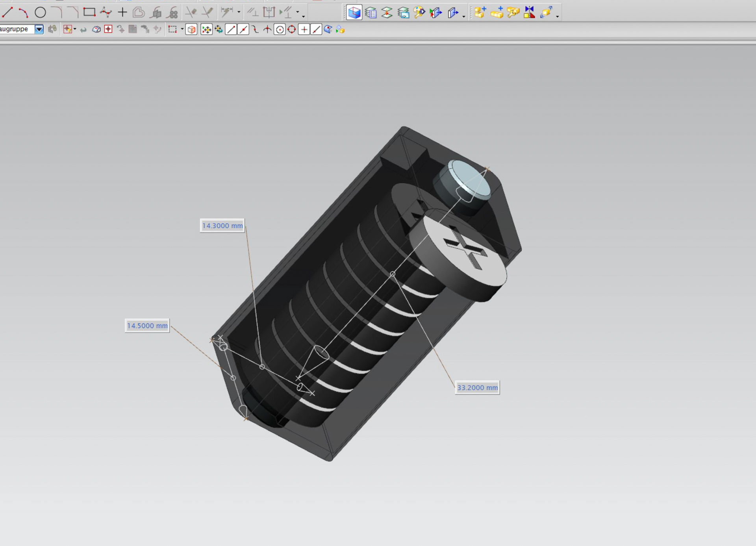Select the Point plus tool
The height and width of the screenshot is (546, 756).
(x=122, y=13)
